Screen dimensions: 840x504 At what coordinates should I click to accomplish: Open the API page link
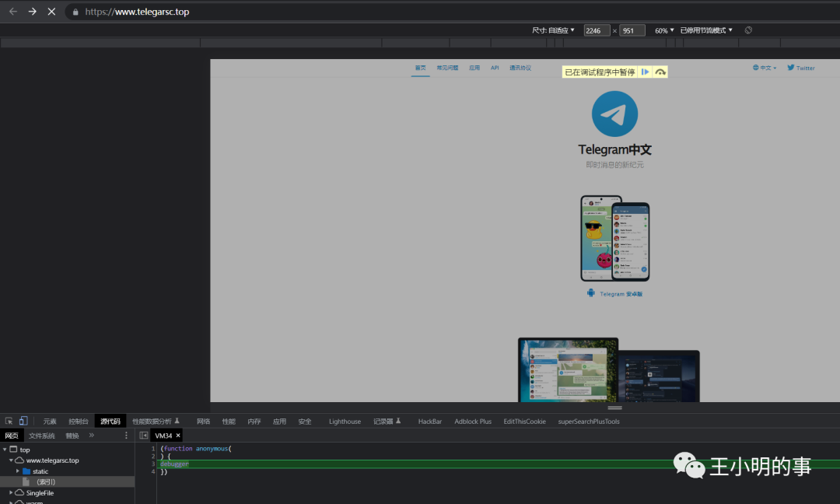[x=495, y=68]
